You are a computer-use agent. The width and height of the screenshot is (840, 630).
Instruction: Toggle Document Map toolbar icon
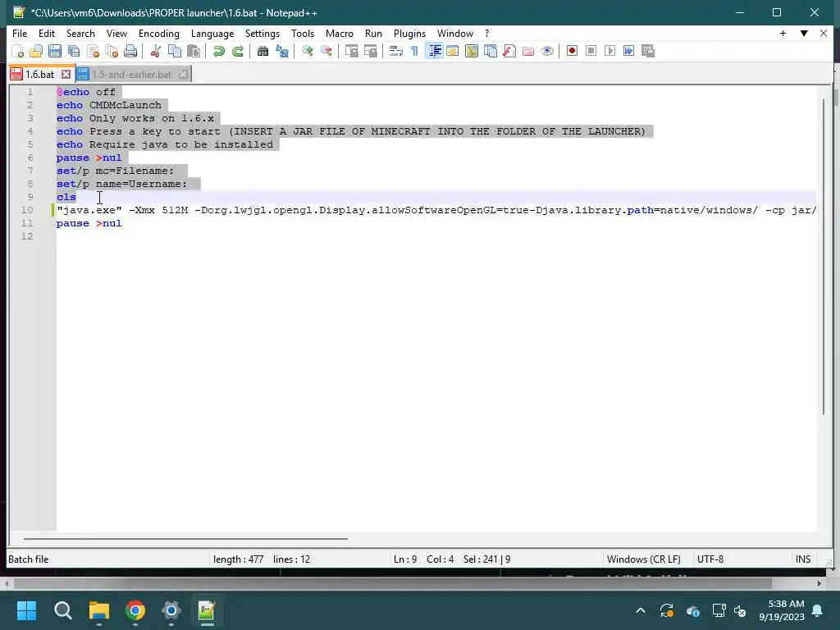472,51
